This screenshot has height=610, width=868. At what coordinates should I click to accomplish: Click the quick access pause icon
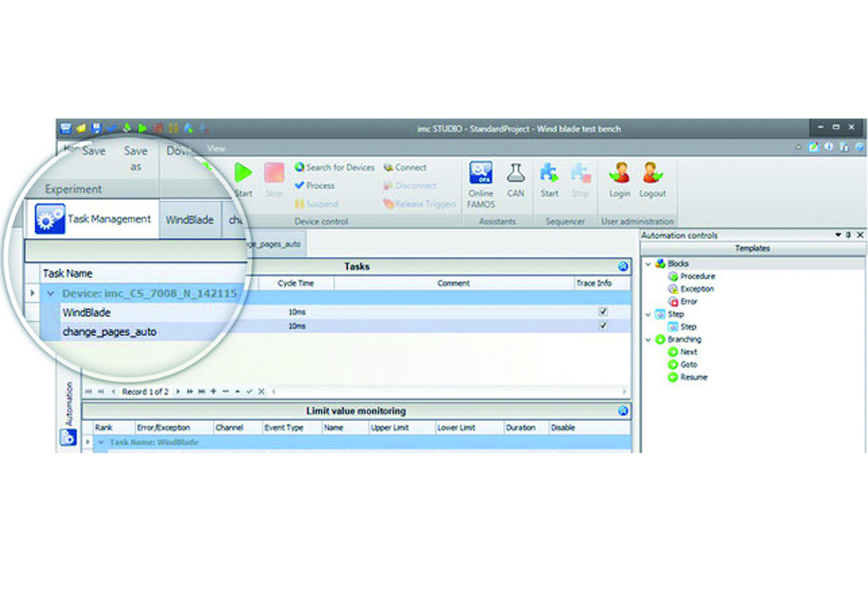[x=173, y=128]
